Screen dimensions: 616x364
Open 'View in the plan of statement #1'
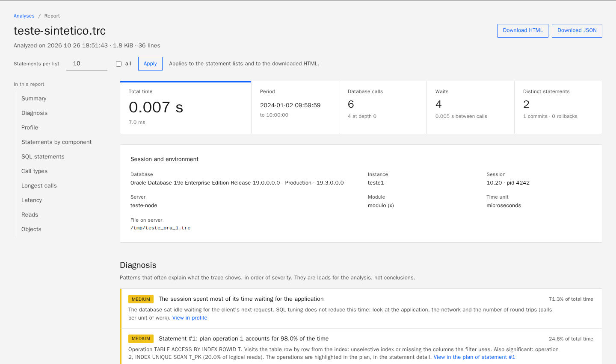[x=474, y=357]
